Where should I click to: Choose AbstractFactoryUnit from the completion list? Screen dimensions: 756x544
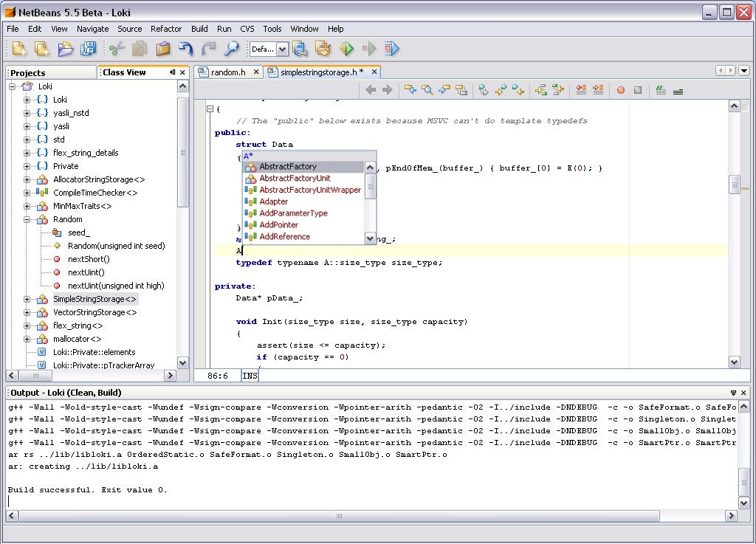point(295,178)
